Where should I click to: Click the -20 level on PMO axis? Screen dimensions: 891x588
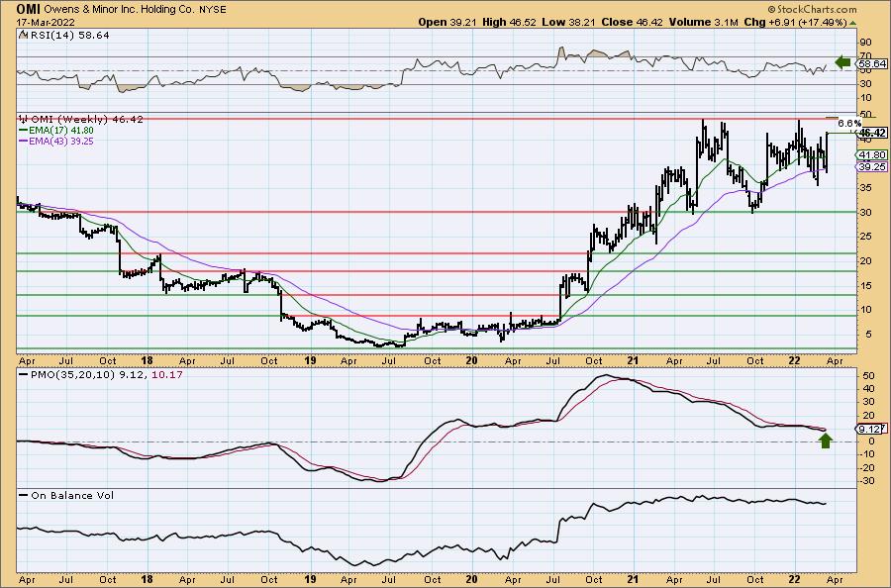866,468
